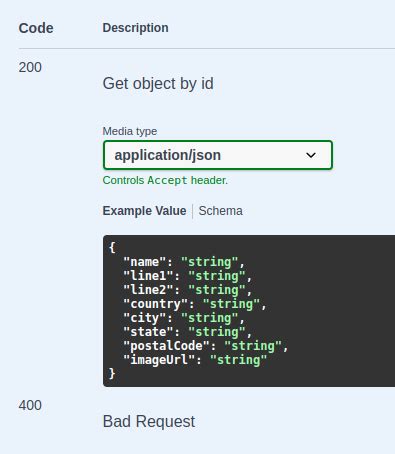
Task: Click the "postalCode" line in JSON example
Action: [206, 346]
